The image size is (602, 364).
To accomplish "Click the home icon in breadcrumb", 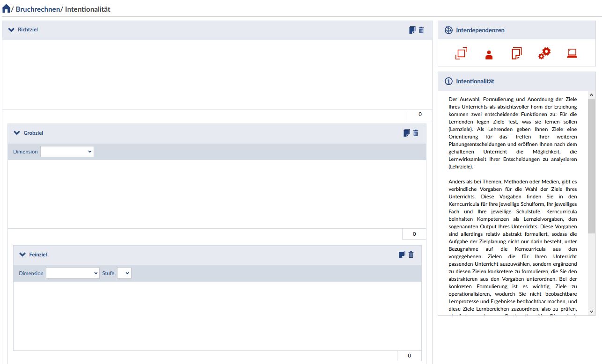I will click(x=7, y=8).
